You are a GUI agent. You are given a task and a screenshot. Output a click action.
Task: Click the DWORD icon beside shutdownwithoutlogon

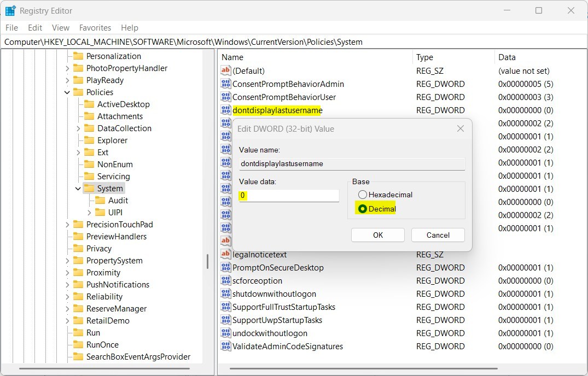pos(226,293)
